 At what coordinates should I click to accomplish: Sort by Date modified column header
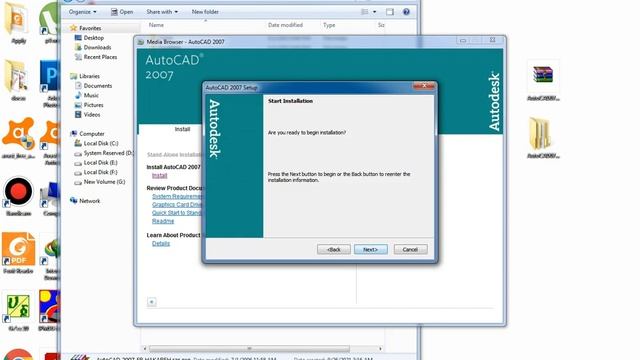pyautogui.click(x=285, y=25)
